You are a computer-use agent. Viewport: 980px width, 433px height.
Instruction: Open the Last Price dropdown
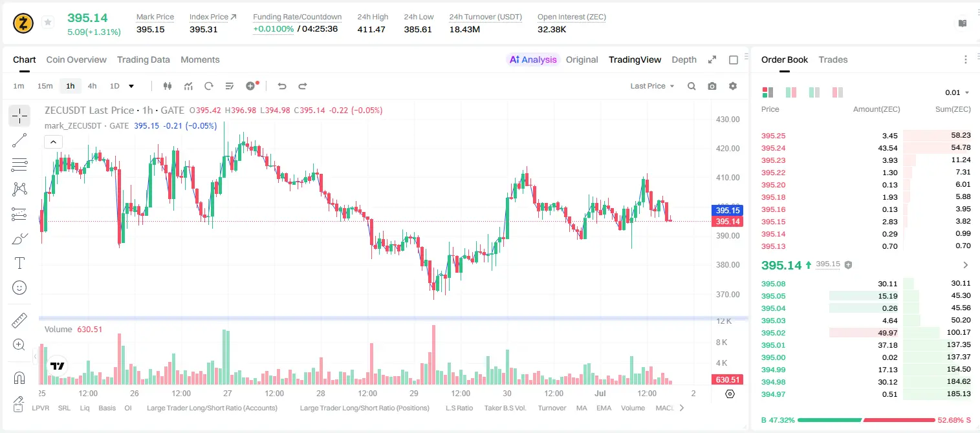tap(652, 86)
